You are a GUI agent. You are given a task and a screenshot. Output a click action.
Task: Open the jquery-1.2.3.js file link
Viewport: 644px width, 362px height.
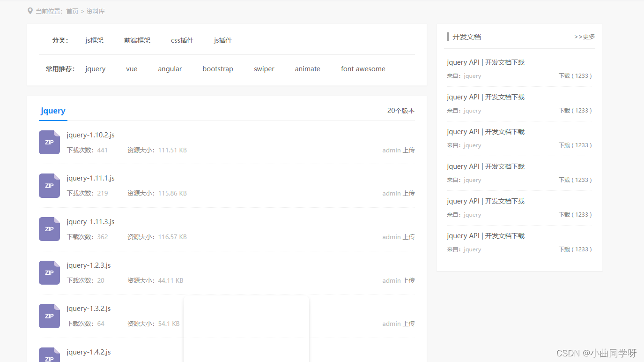(x=89, y=265)
